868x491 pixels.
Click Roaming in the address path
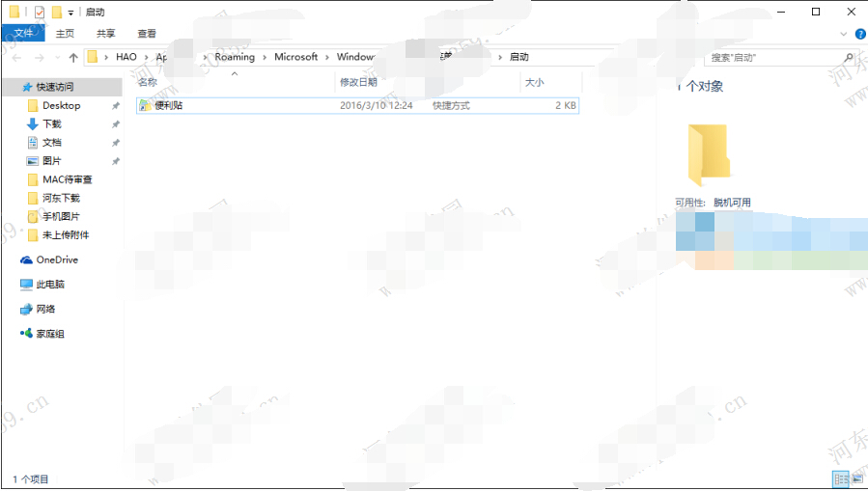coord(235,57)
